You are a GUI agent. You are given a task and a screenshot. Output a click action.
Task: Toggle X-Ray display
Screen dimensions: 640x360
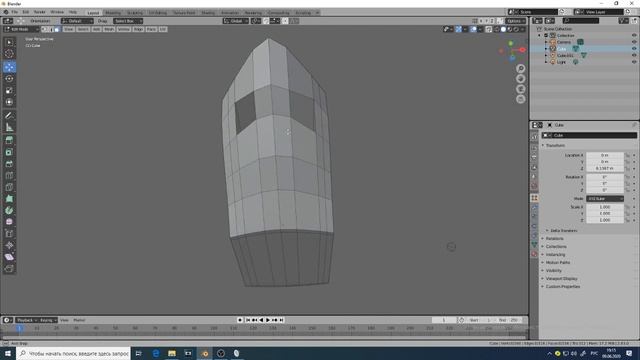coord(489,29)
